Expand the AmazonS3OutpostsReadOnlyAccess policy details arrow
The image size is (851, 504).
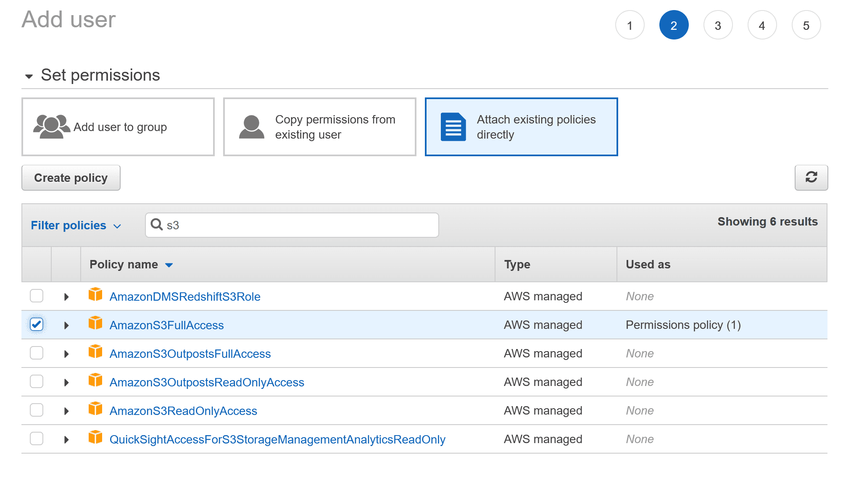[x=66, y=383]
